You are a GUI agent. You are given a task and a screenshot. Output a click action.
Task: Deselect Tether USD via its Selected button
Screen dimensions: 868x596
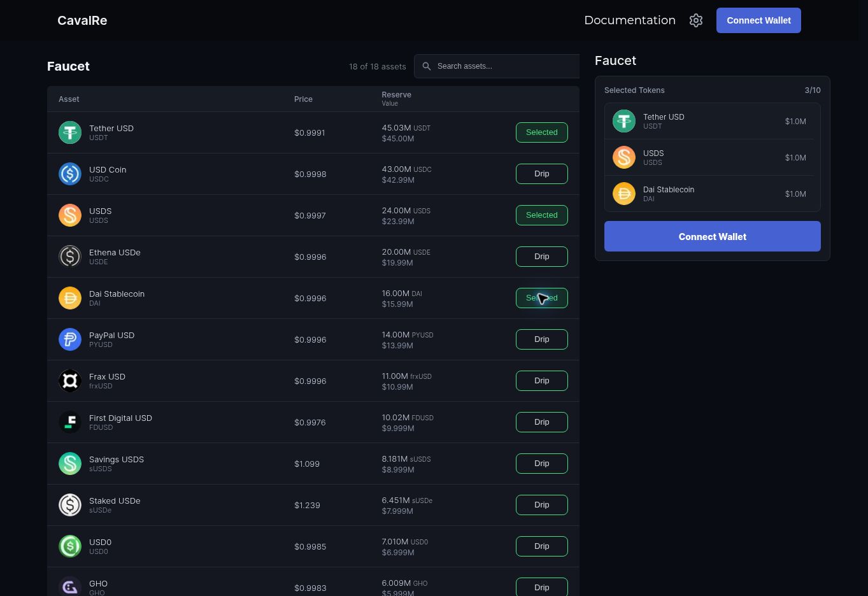[542, 132]
